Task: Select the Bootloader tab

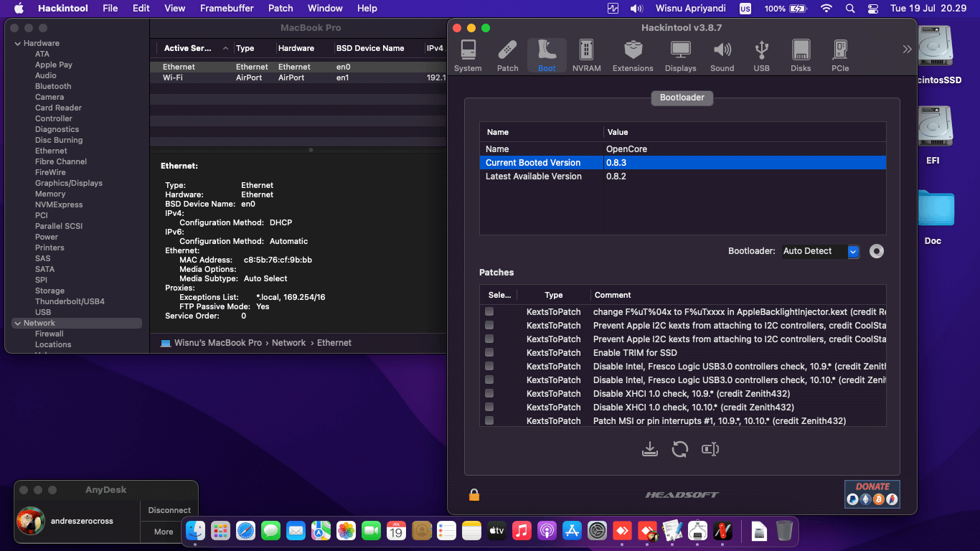Action: pyautogui.click(x=682, y=98)
